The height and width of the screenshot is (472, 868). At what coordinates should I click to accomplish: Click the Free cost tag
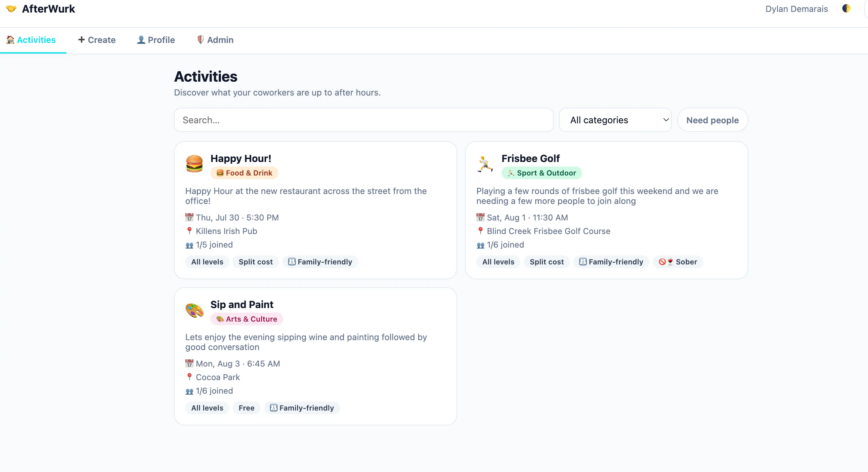pos(246,408)
